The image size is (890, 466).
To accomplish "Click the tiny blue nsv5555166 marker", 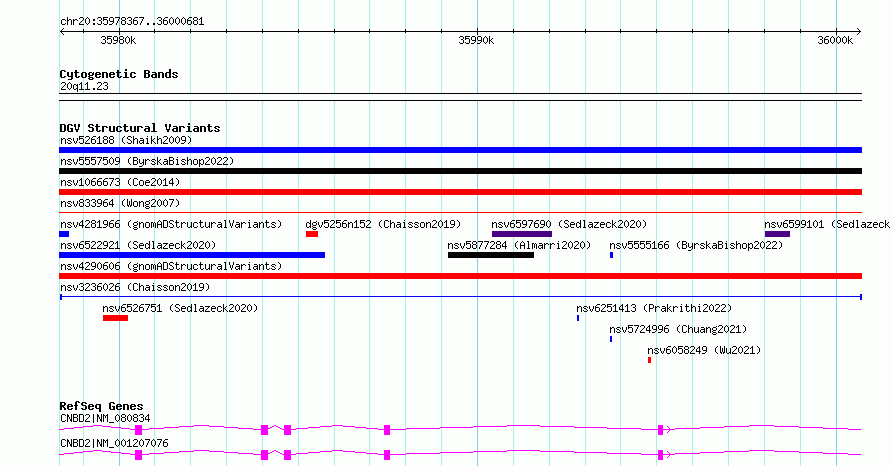I will (611, 255).
